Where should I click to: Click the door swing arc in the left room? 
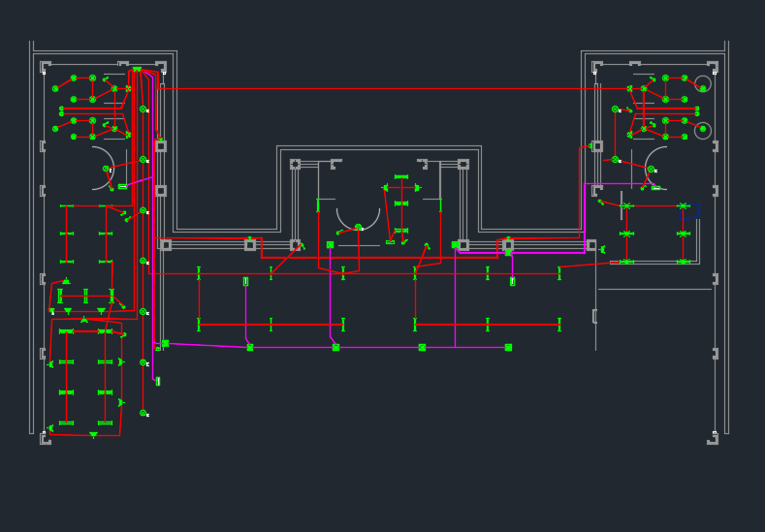pyautogui.click(x=104, y=168)
